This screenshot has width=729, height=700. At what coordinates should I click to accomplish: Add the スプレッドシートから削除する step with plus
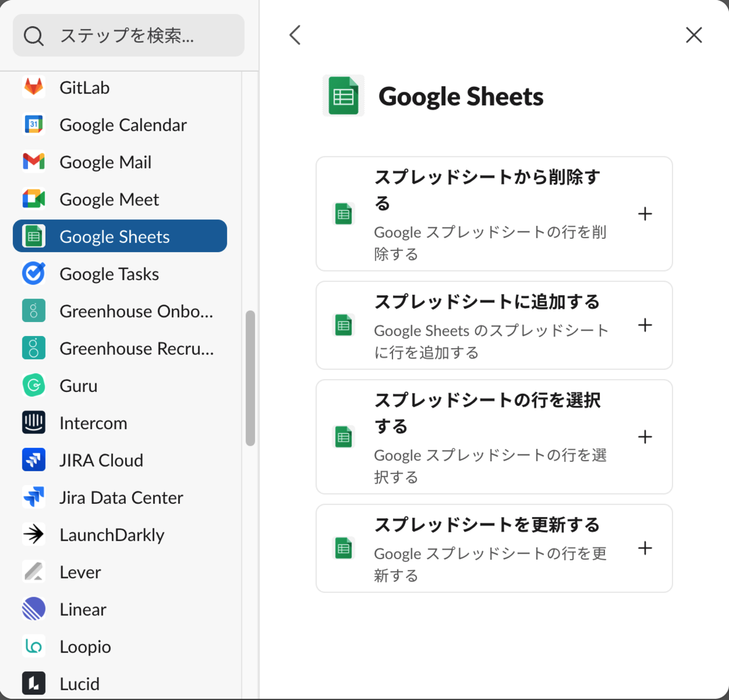click(x=645, y=214)
